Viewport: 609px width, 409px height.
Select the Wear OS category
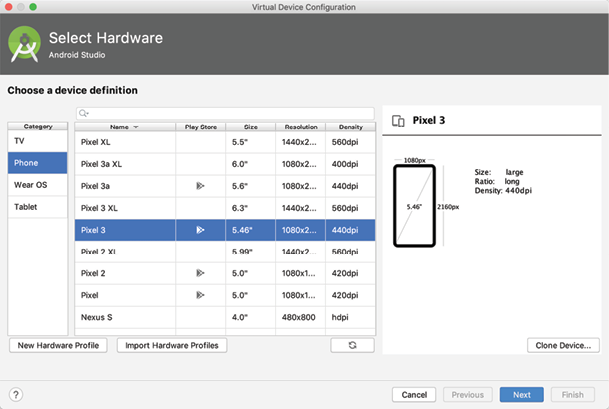coord(38,185)
